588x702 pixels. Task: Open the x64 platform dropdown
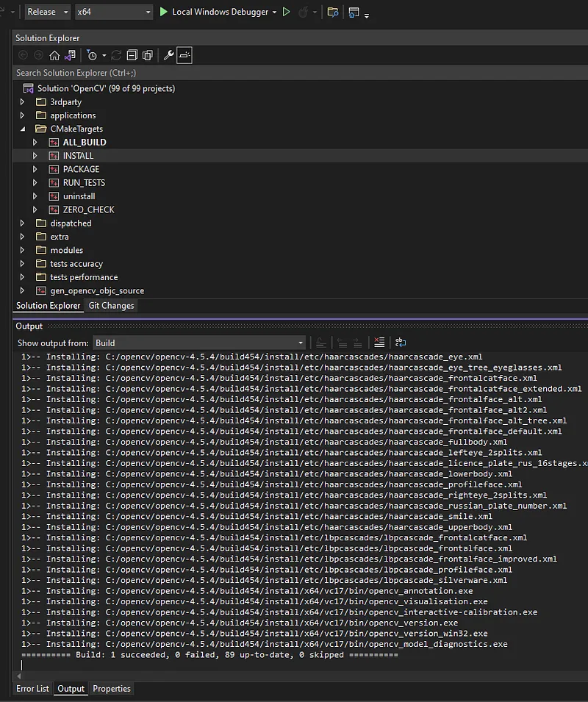click(x=114, y=12)
